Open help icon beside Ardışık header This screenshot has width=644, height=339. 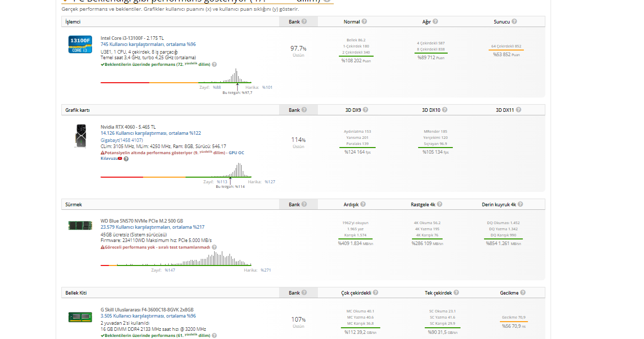(363, 204)
